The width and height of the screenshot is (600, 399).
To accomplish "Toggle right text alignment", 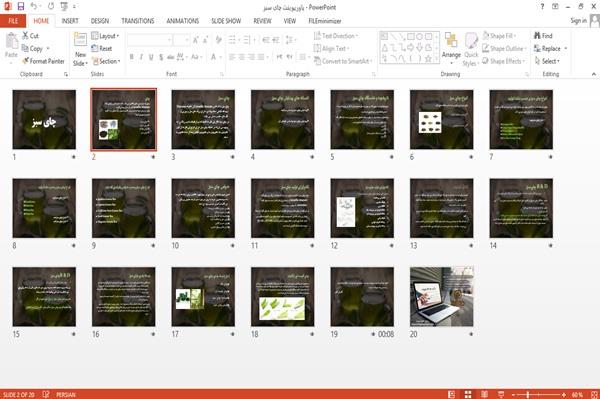I will (251, 57).
